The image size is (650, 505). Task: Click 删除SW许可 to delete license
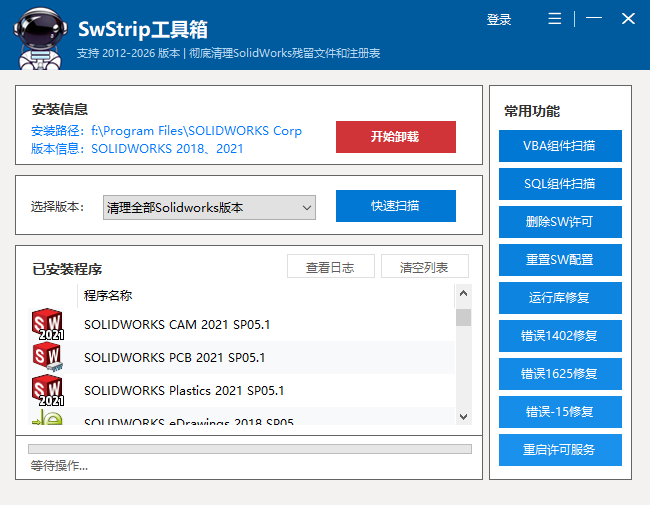tap(560, 222)
